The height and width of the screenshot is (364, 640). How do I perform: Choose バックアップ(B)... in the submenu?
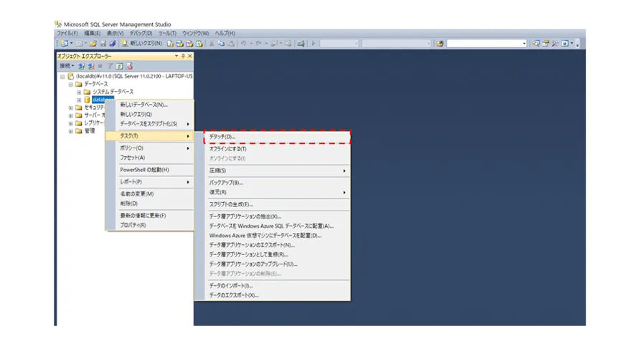(x=226, y=183)
